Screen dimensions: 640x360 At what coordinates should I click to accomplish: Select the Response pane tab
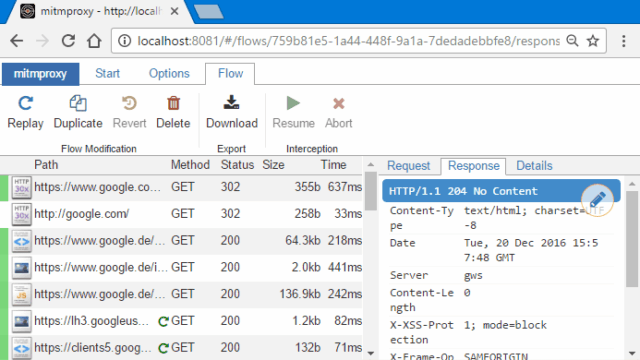[x=473, y=166]
